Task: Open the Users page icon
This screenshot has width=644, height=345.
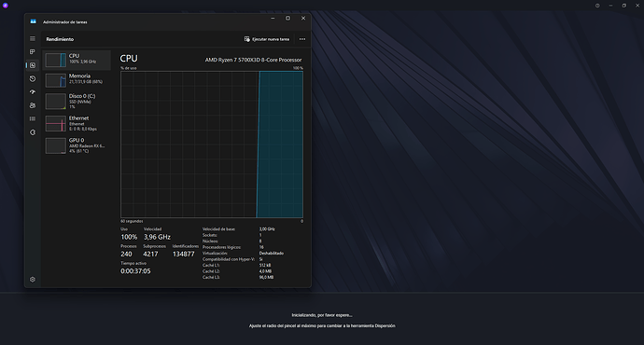Action: 33,105
